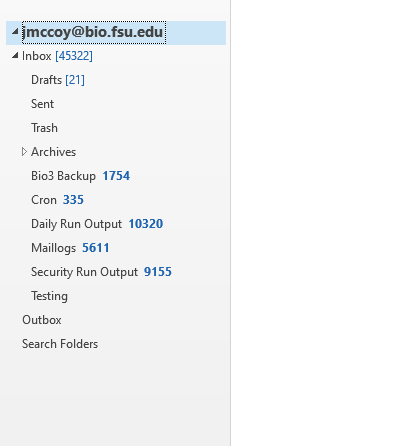The width and height of the screenshot is (406, 446).
Task: Open the Sent folder
Action: pos(42,104)
